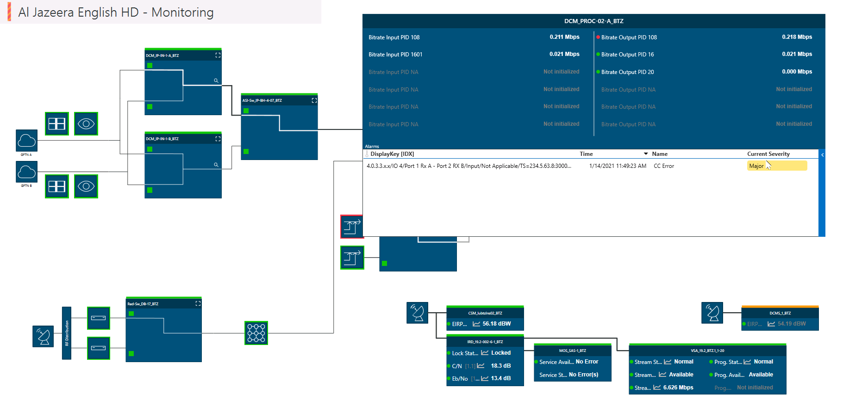Collapse alarm side panel with the chevron
868x419 pixels.
pos(823,155)
